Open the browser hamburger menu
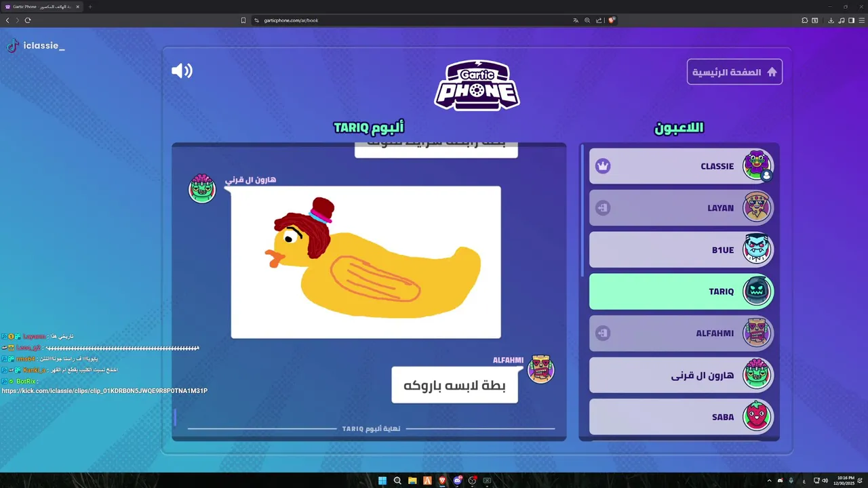The image size is (868, 488). (861, 20)
